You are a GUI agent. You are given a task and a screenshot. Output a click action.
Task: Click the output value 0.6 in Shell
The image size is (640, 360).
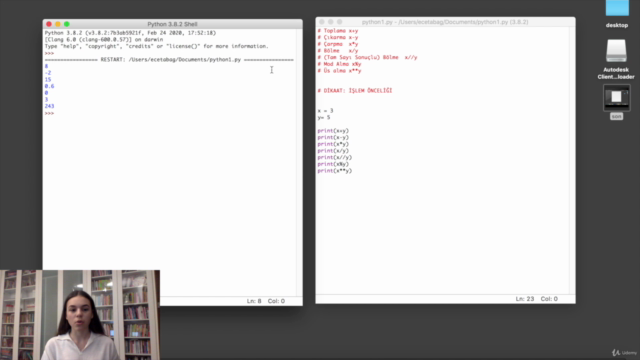pos(49,86)
